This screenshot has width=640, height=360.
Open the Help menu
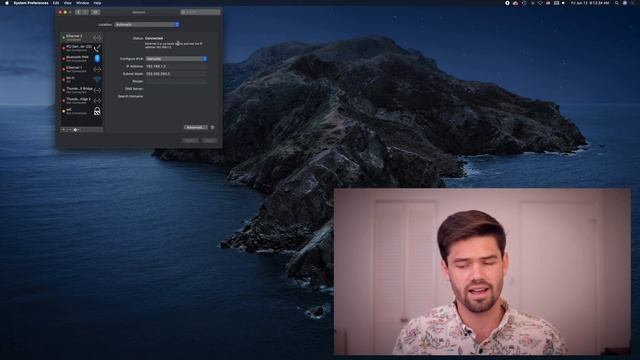[98, 3]
